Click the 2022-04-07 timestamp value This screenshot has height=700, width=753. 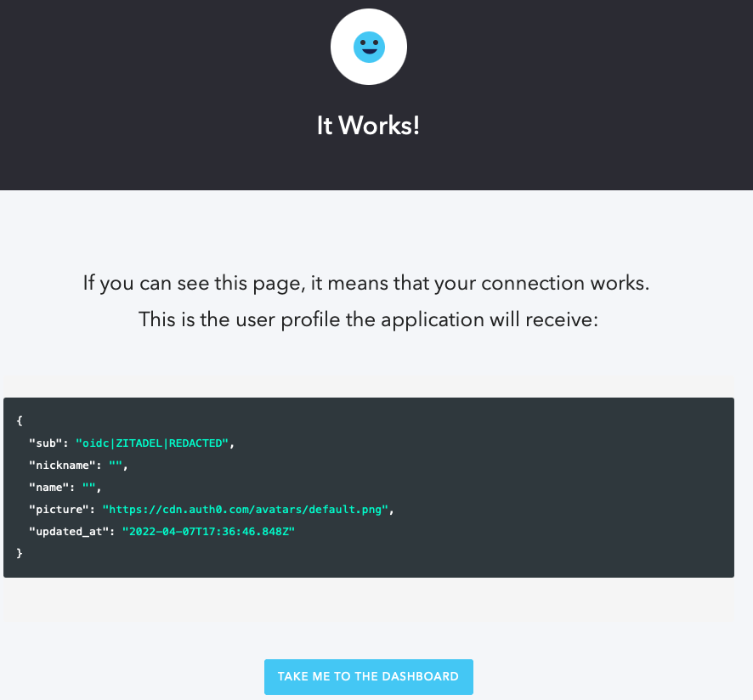tap(208, 531)
